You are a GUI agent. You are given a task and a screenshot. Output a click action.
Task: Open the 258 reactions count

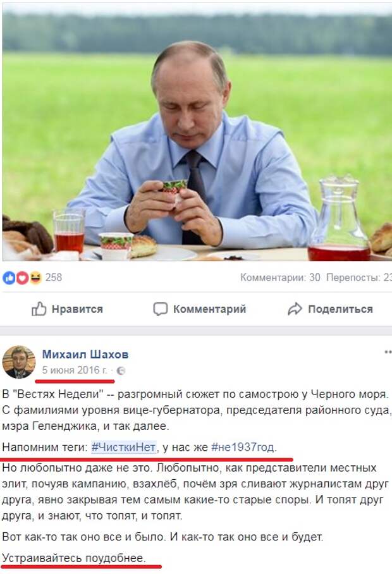[x=54, y=278]
